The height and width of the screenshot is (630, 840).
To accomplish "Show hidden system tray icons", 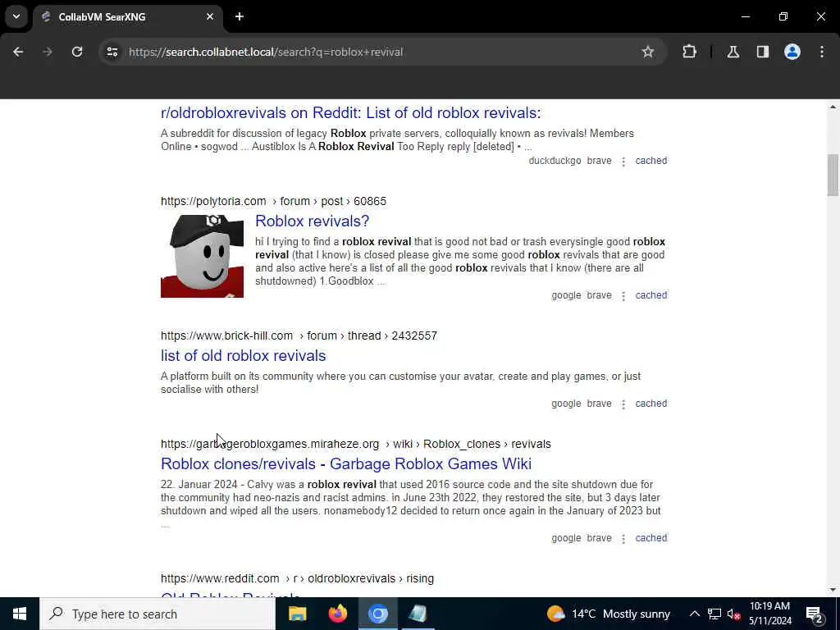I will [694, 614].
